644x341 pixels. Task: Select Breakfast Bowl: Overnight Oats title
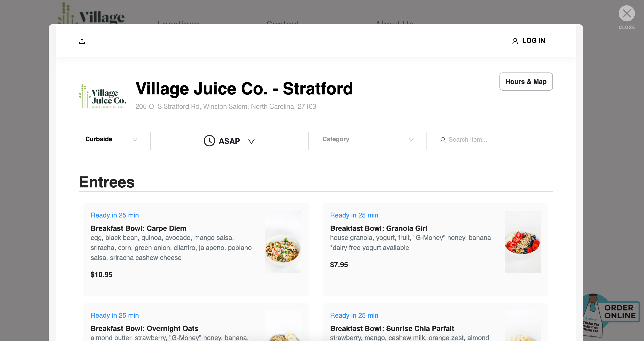(x=144, y=328)
